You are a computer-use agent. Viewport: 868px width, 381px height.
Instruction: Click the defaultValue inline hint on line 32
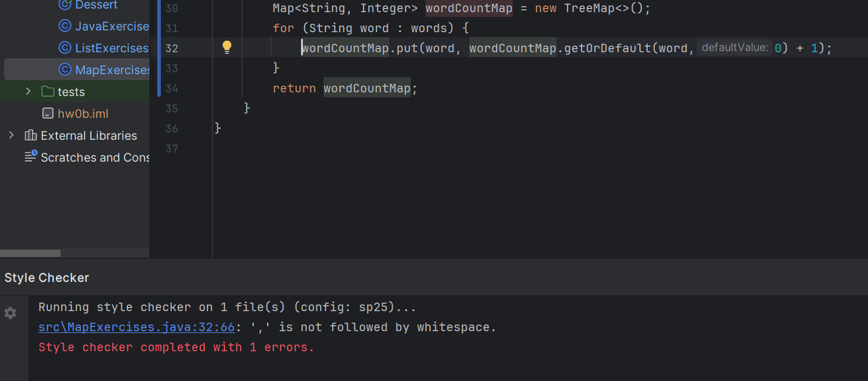(734, 47)
